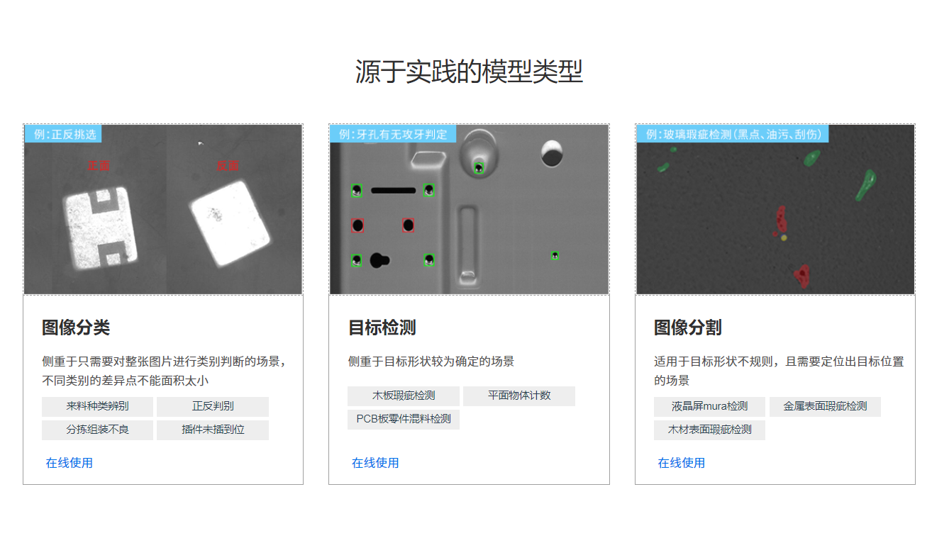Select the PCB板零件混料检测 tag
932x560 pixels.
[x=404, y=420]
